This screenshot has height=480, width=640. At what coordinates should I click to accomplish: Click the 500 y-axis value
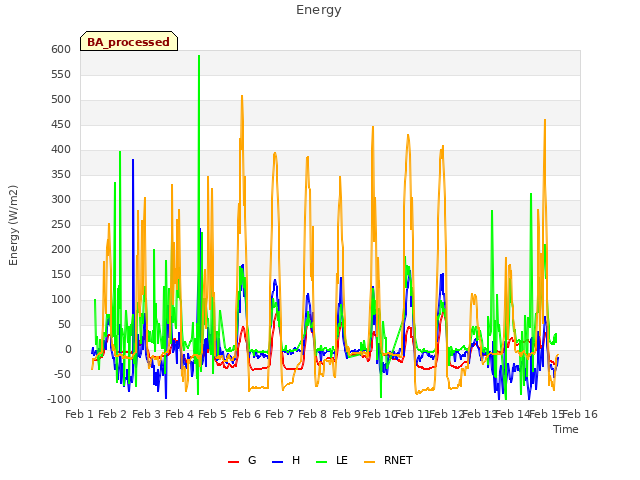[x=61, y=100]
